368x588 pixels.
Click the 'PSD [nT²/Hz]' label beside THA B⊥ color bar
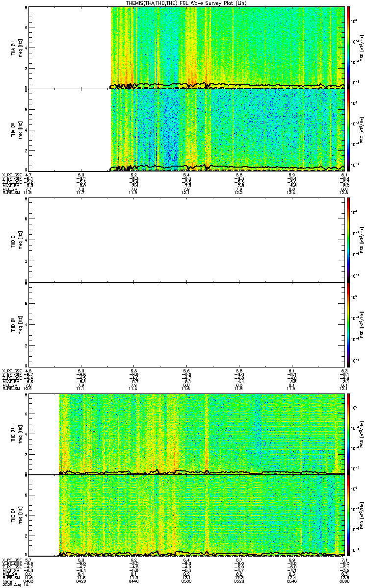pos(362,48)
